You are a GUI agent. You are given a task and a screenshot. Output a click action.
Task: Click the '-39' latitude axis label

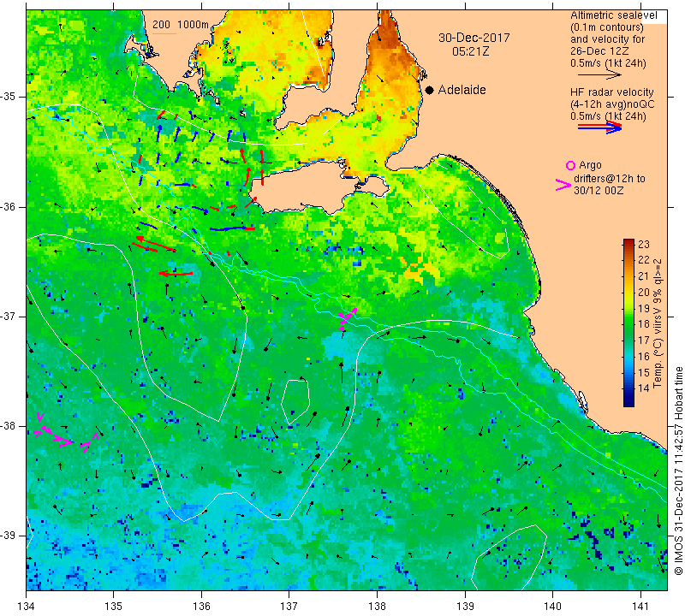tap(9, 536)
